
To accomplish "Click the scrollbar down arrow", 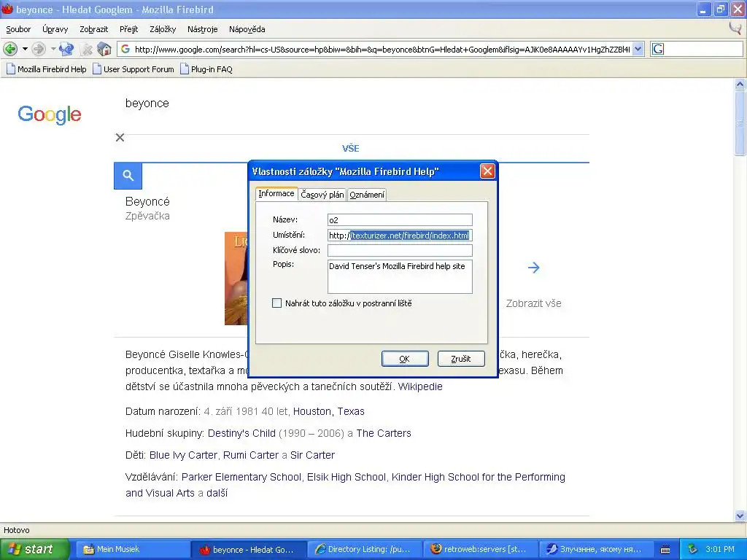I will (740, 516).
